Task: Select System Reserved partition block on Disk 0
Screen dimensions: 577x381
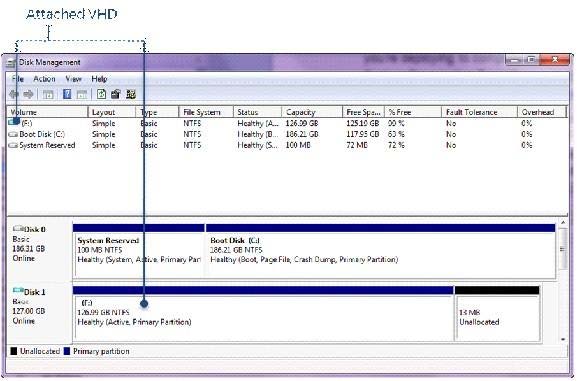Action: coord(139,251)
